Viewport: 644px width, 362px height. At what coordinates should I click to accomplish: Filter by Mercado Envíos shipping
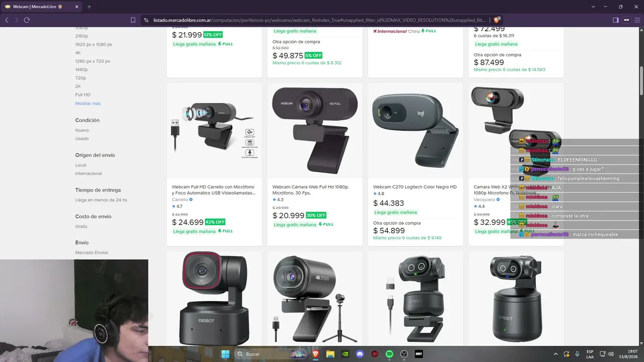pyautogui.click(x=92, y=252)
